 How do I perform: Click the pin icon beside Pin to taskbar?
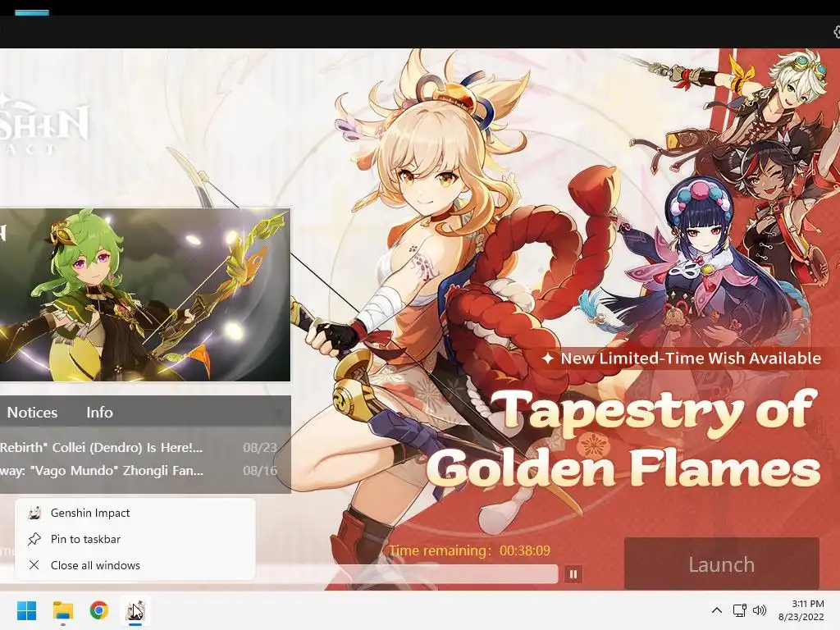pyautogui.click(x=34, y=539)
